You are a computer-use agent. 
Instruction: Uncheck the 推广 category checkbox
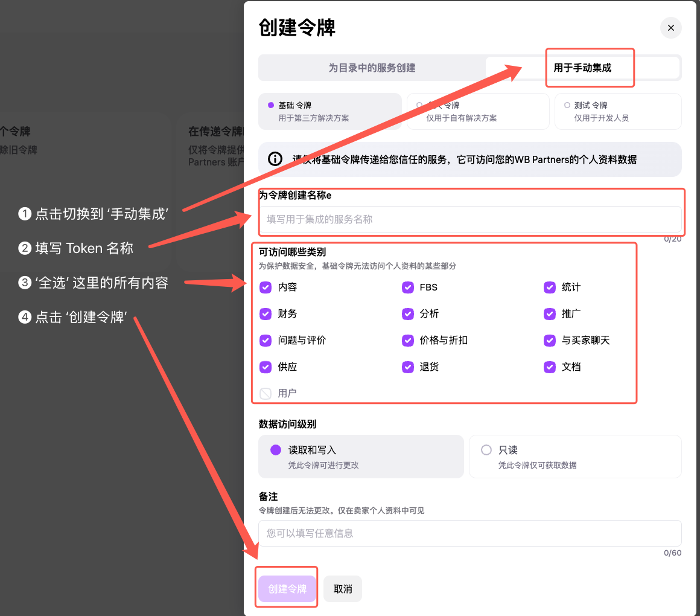pyautogui.click(x=550, y=313)
